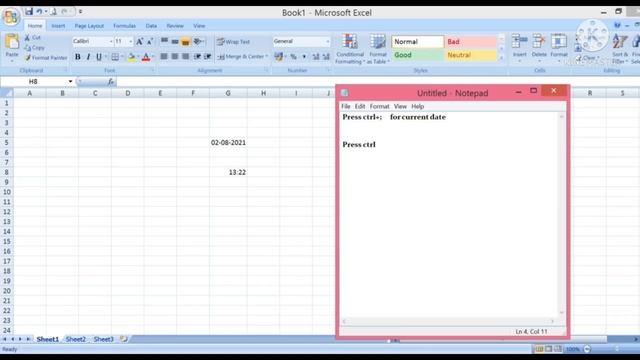640x360 pixels.
Task: Cut the selection using the scissors icon
Action: (32, 38)
